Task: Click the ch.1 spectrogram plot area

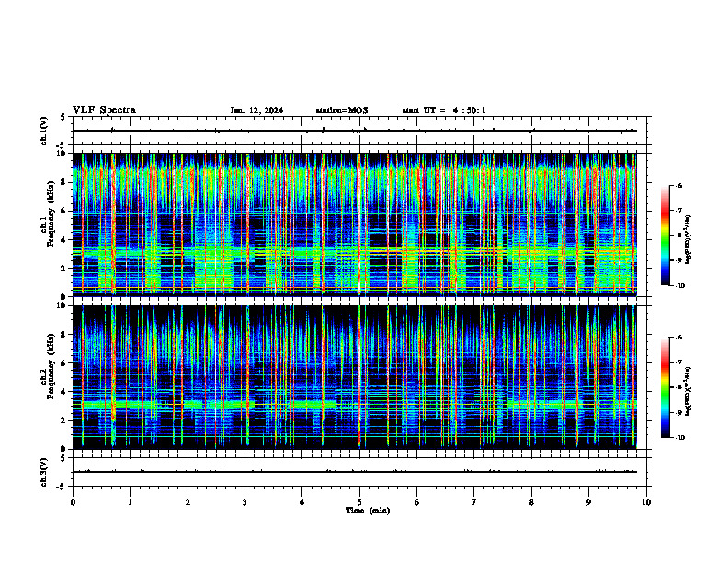Action: [x=355, y=224]
